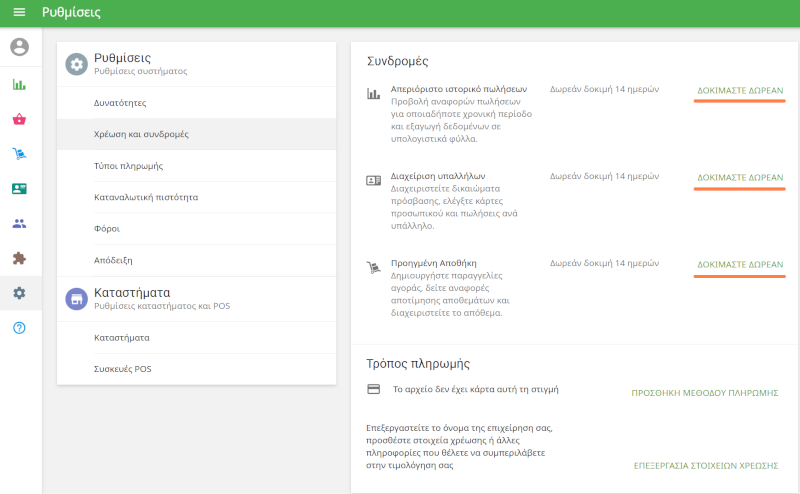Image resolution: width=800 pixels, height=494 pixels.
Task: Open Τύποι πληρωμής menu item
Action: pyautogui.click(x=128, y=166)
